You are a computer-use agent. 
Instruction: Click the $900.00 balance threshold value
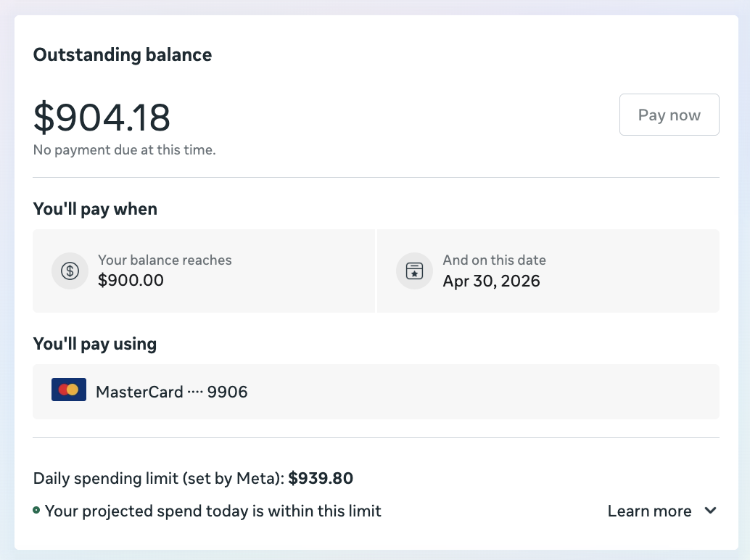point(131,281)
